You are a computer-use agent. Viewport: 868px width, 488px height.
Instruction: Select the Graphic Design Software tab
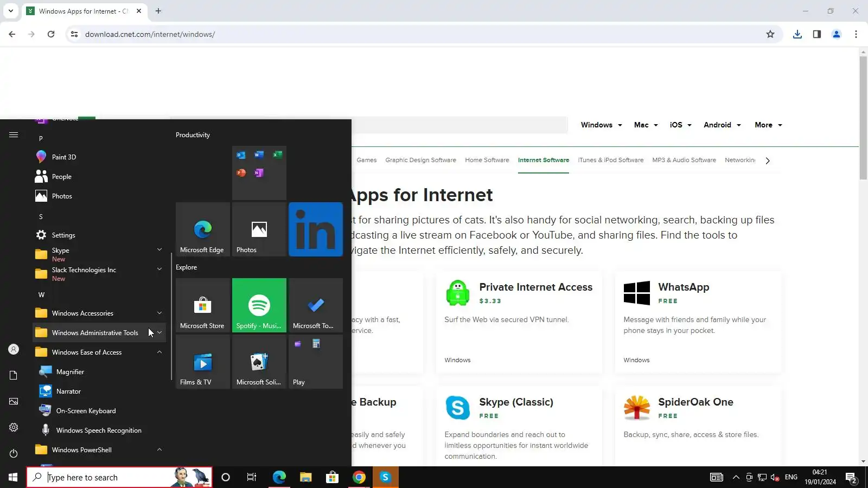coord(421,160)
